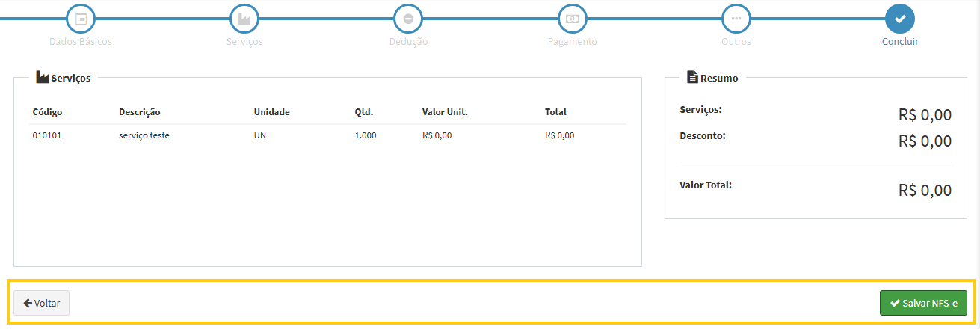Jump to the Outros step ellipsis icon
The image size is (980, 329).
click(x=736, y=18)
